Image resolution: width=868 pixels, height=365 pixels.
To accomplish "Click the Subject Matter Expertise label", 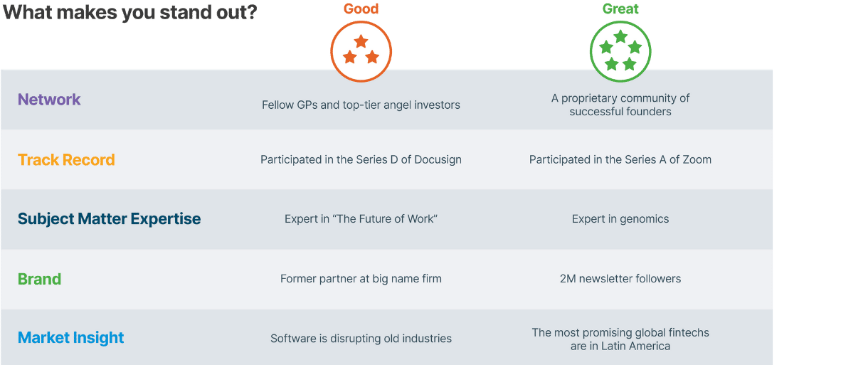I will (x=109, y=218).
